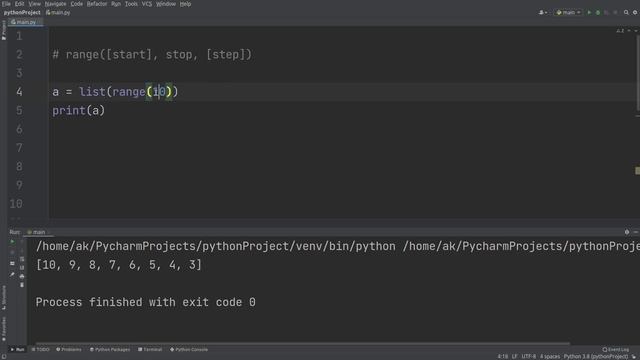640x360 pixels.
Task: Run with coverage icon in top toolbar
Action: 607,13
